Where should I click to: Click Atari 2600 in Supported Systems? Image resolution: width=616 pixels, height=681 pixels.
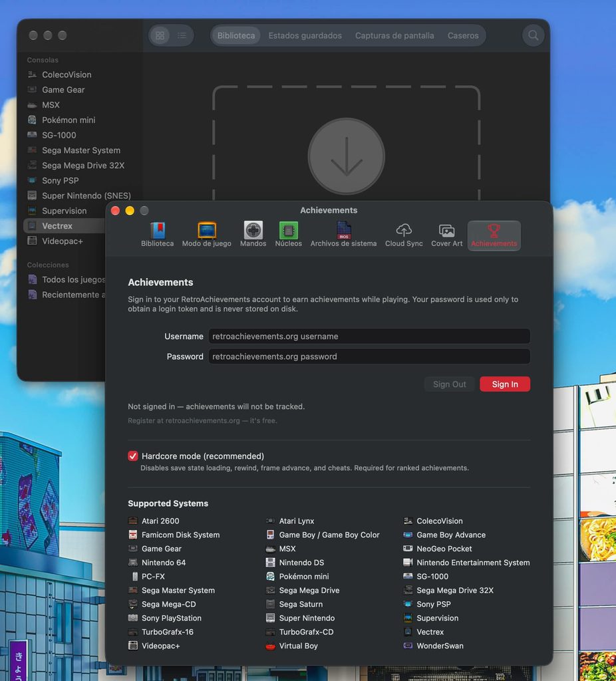(154, 521)
